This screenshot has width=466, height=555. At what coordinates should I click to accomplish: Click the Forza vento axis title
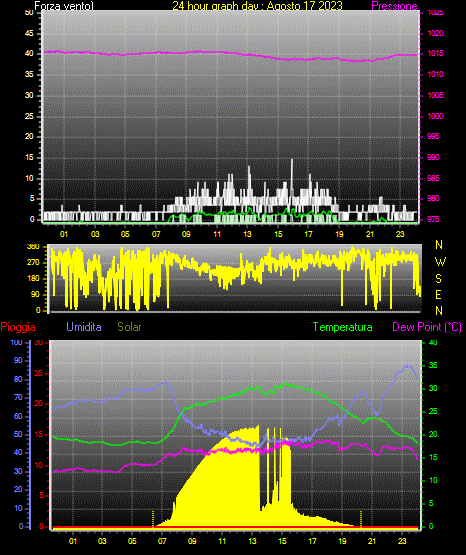point(64,6)
